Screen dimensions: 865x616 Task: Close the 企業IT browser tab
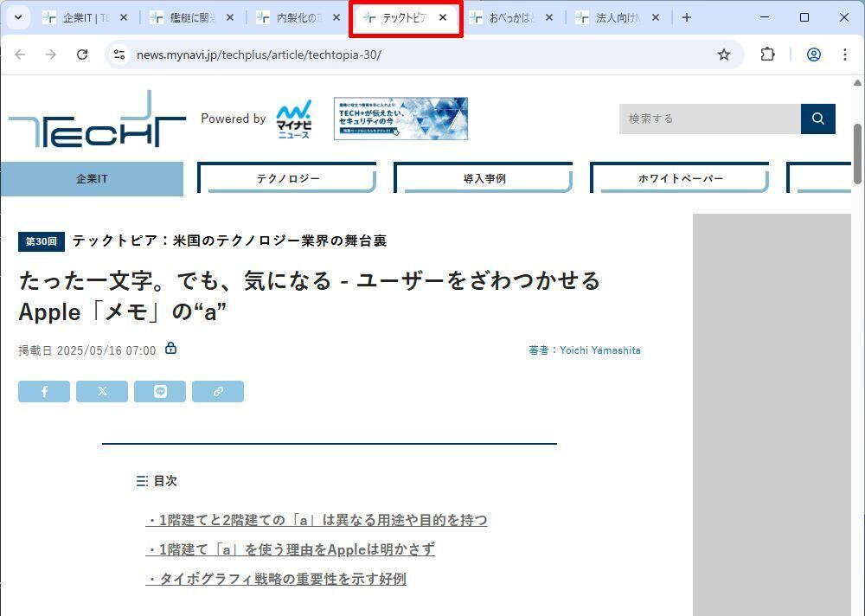click(124, 17)
